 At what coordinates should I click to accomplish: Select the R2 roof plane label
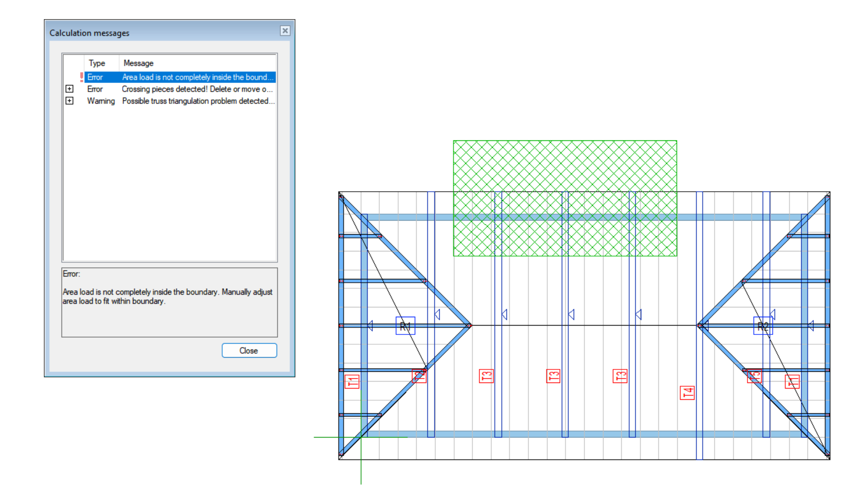click(763, 326)
